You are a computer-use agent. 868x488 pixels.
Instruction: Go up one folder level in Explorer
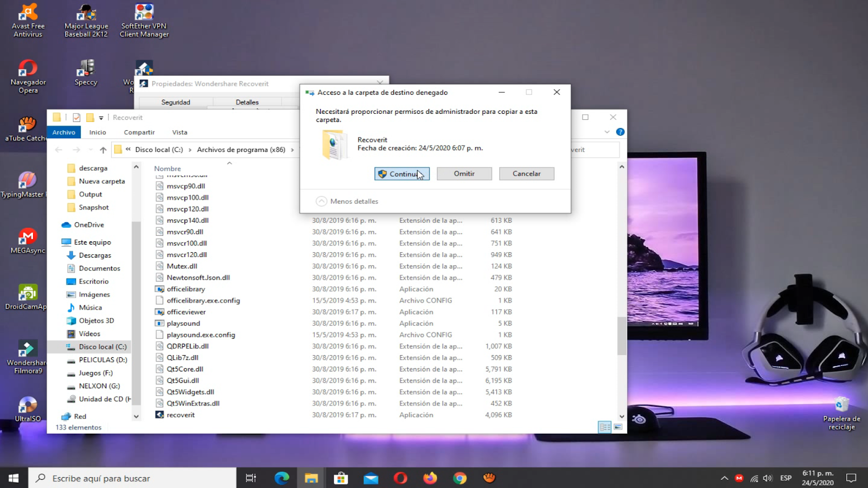click(103, 150)
